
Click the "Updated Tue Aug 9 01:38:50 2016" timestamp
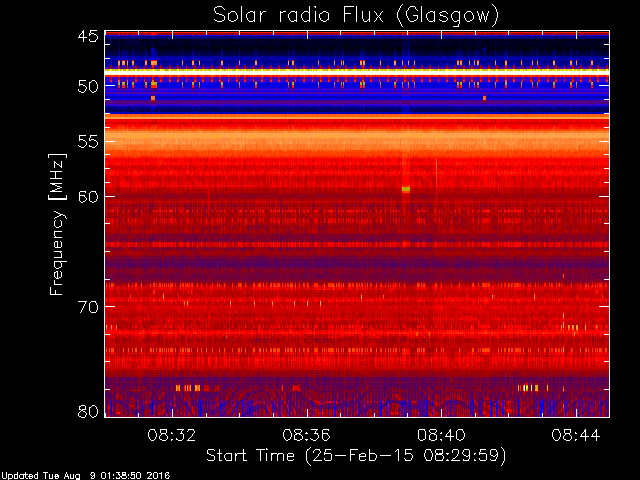click(85, 476)
